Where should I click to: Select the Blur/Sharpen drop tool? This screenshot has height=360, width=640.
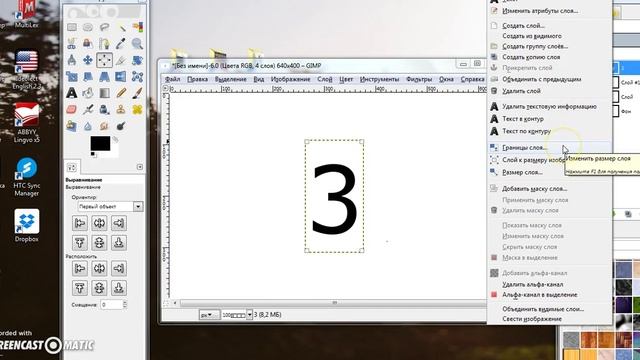pyautogui.click(x=88, y=126)
